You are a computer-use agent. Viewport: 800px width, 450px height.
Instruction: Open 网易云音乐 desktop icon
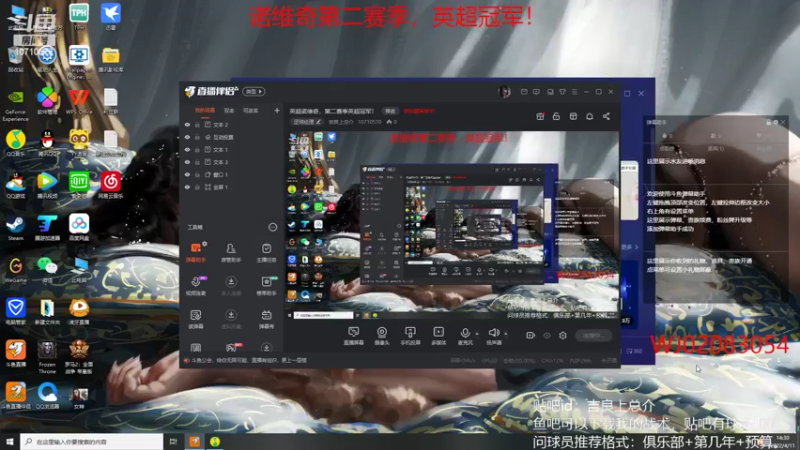click(x=111, y=186)
